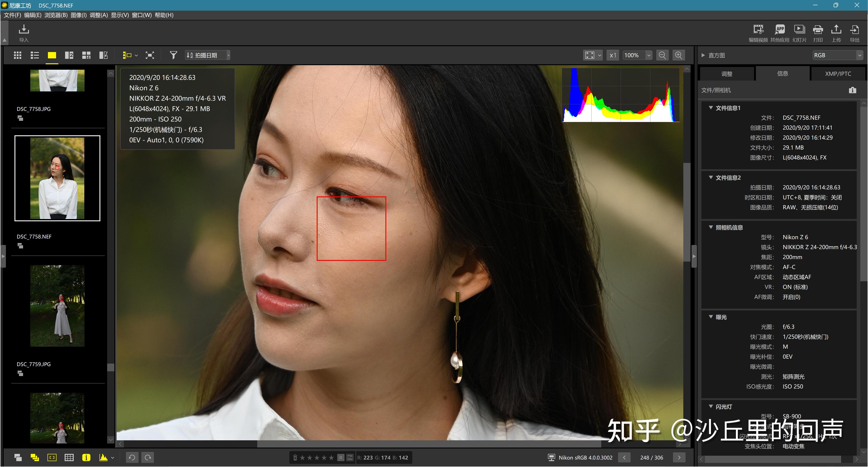868x467 pixels.
Task: Open the 100% zoom ratio dropdown
Action: [649, 55]
